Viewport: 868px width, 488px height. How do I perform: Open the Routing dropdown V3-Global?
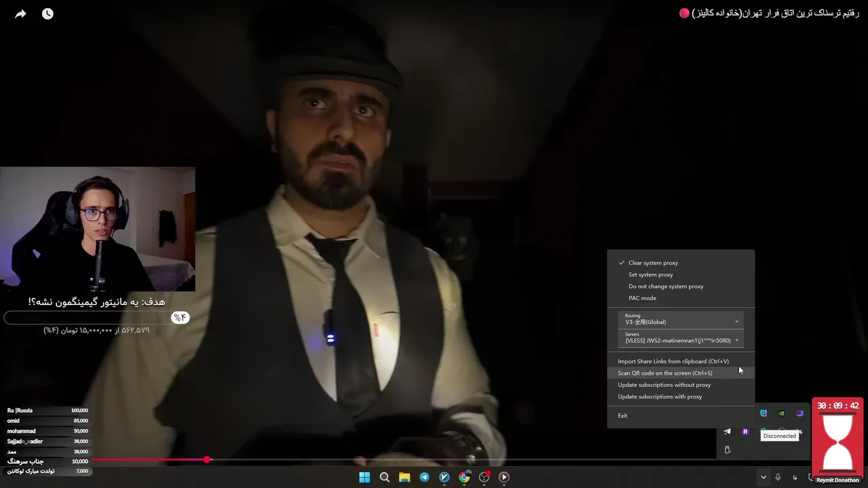coord(681,319)
